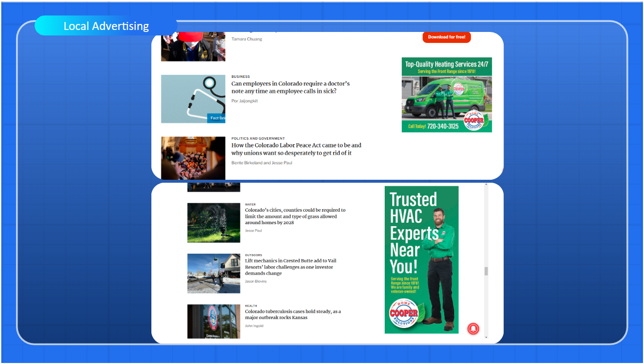Image resolution: width=644 pixels, height=364 pixels.
Task: Click the Local Advertising title label
Action: coord(106,26)
